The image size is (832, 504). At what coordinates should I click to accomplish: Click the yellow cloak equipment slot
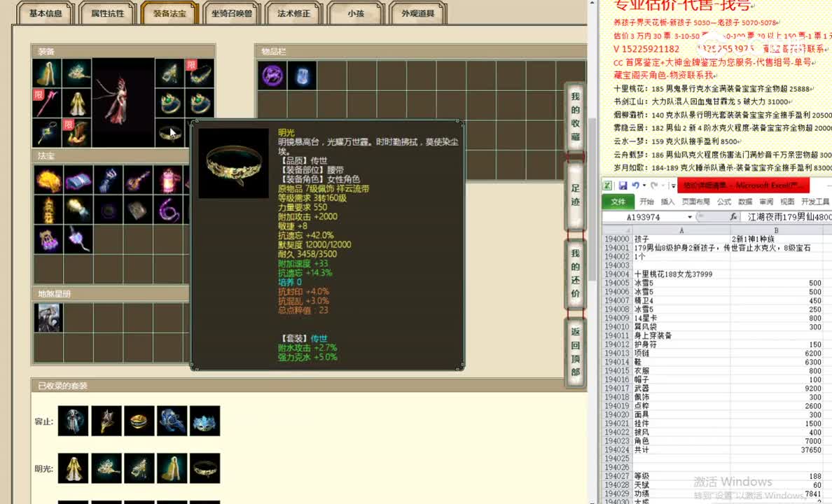[47, 73]
